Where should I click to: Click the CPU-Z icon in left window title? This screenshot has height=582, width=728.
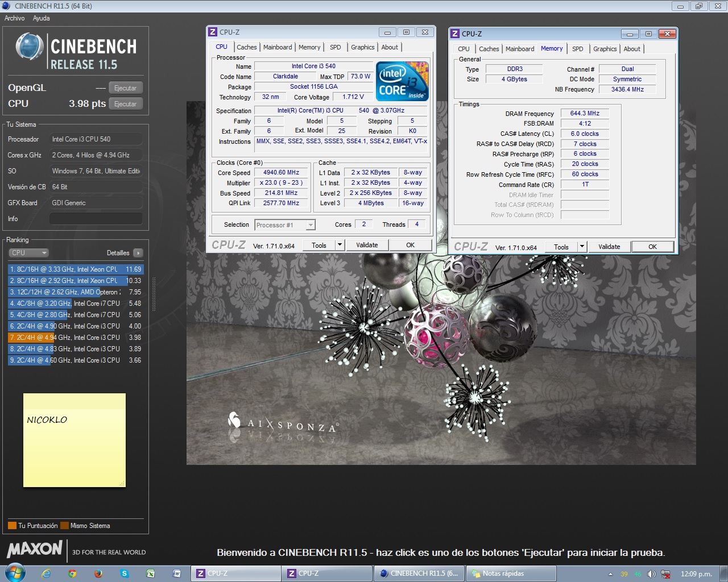click(x=213, y=32)
